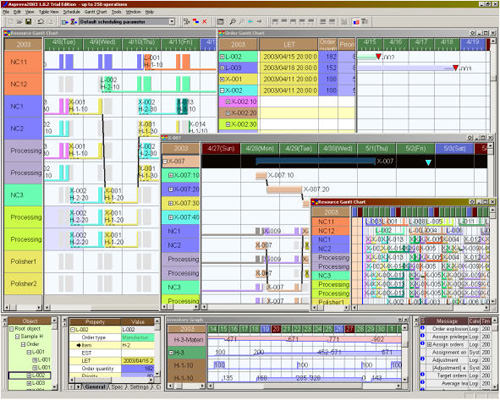Viewport: 500px width, 400px height.
Task: Open the Window menu
Action: (133, 12)
